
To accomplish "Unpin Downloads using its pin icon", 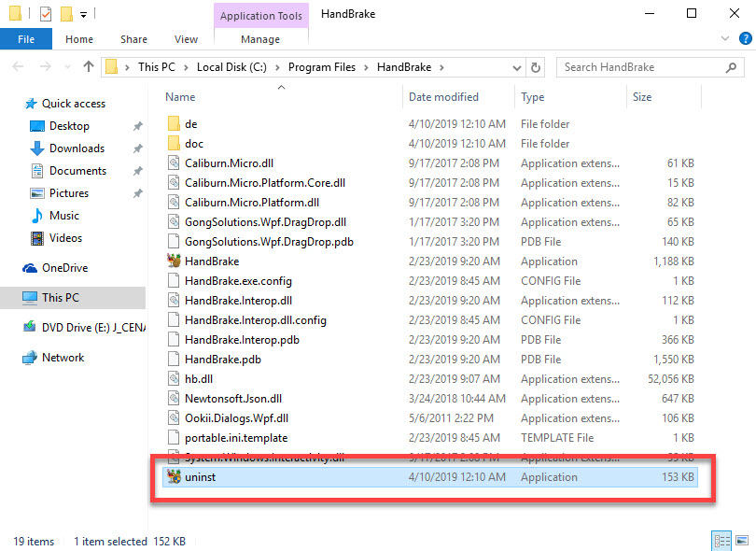I will coord(138,148).
